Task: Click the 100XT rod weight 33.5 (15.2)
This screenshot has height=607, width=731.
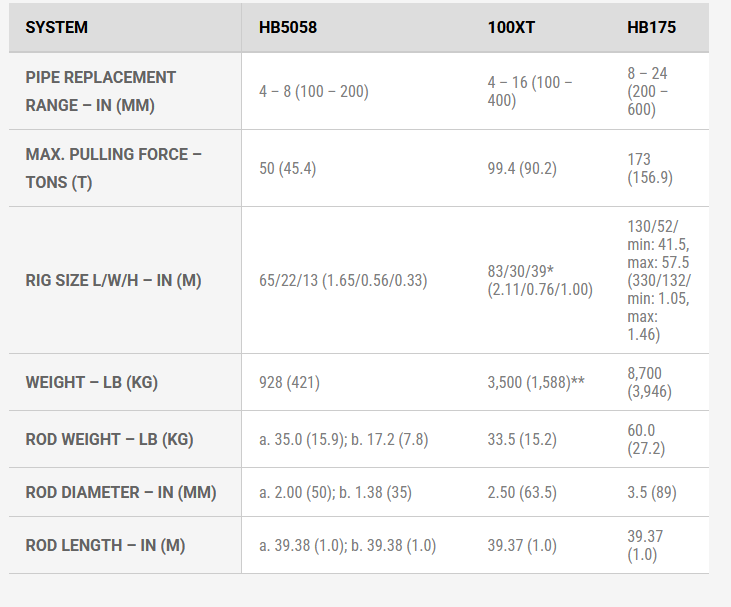Action: [x=522, y=439]
